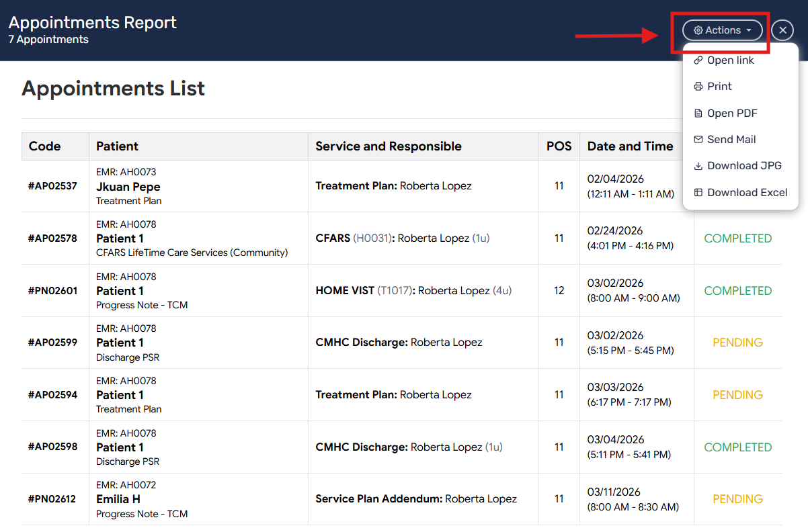This screenshot has width=808, height=532.
Task: Click the envelope icon for Send Mail
Action: pos(698,140)
